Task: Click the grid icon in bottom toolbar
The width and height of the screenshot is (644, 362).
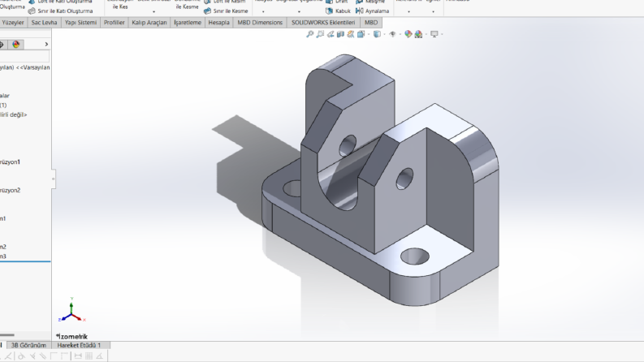Action: coord(89,356)
